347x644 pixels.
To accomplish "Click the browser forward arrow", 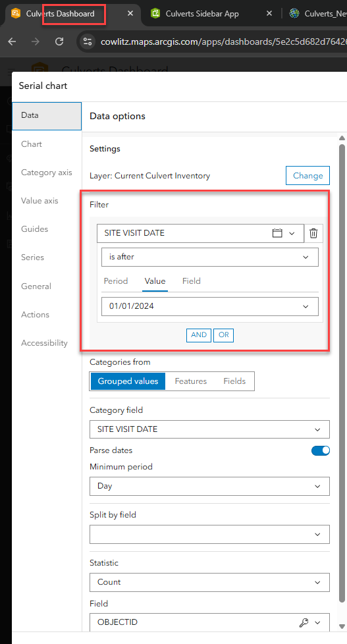I will tap(36, 41).
